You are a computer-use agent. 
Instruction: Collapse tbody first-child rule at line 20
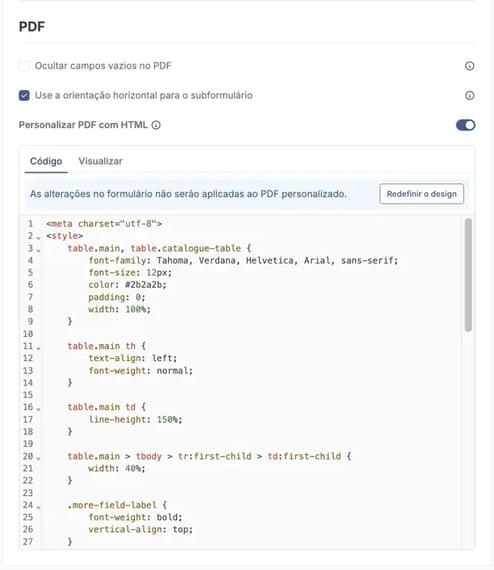(38, 457)
